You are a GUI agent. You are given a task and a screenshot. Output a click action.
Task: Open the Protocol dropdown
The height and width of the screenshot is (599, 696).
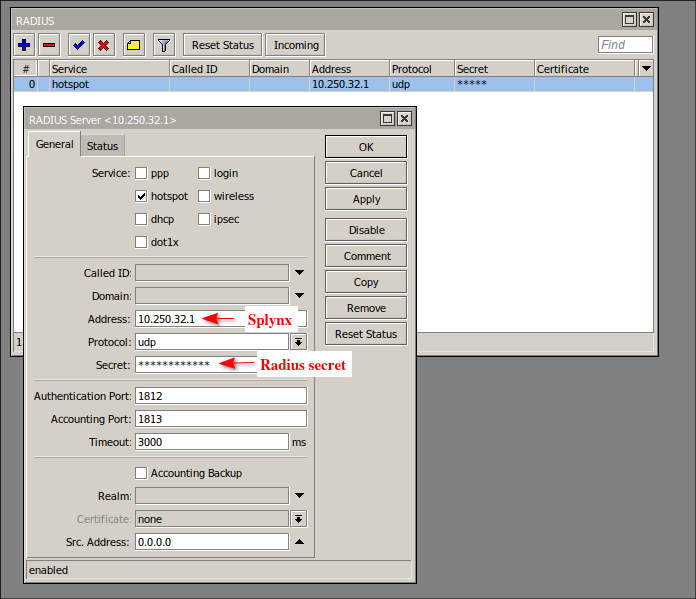click(x=298, y=342)
